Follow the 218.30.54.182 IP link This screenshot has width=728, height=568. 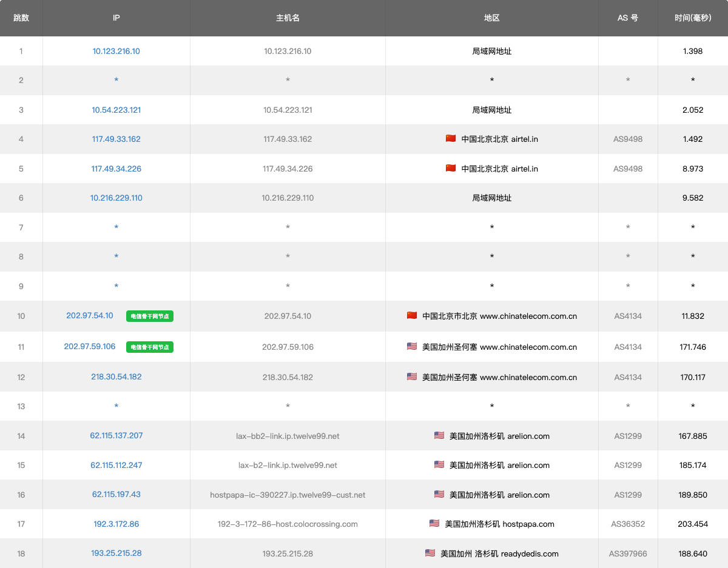click(x=116, y=376)
